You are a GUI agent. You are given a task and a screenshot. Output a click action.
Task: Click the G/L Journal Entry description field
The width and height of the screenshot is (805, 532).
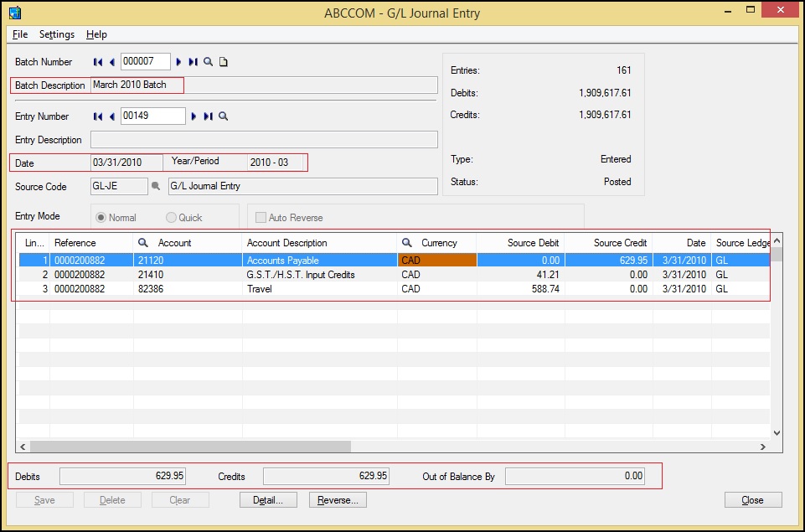[303, 186]
